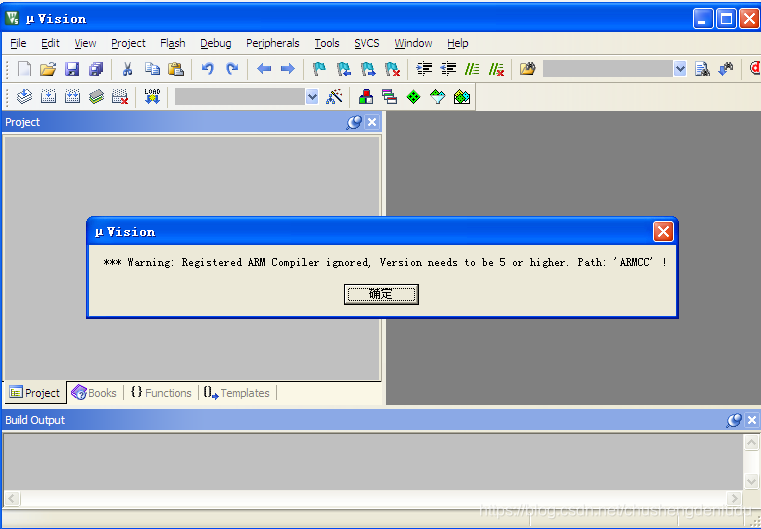The image size is (761, 529).
Task: Toggle the Project panel pin icon
Action: coord(353,122)
